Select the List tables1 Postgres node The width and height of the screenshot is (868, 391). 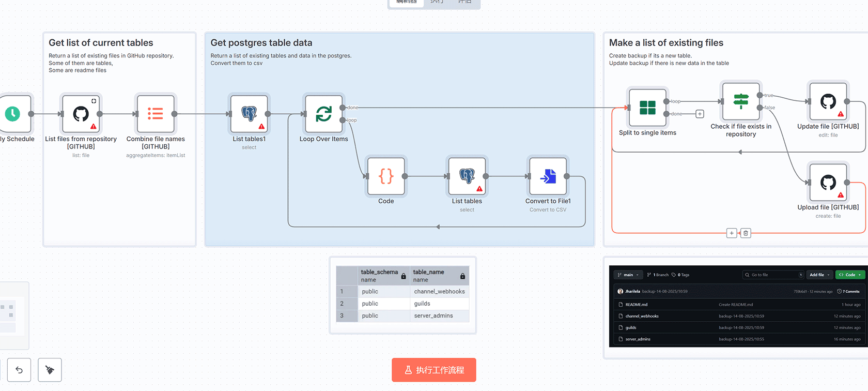[x=249, y=114]
